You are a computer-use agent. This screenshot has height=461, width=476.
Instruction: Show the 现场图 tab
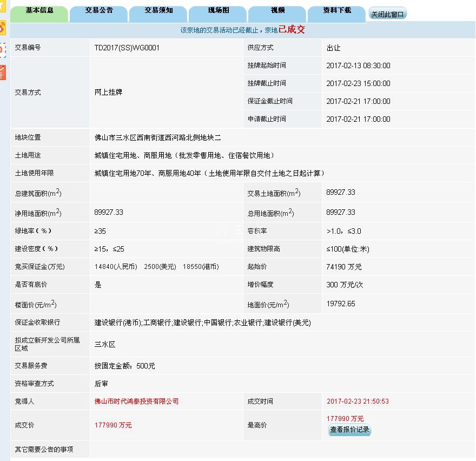click(218, 11)
